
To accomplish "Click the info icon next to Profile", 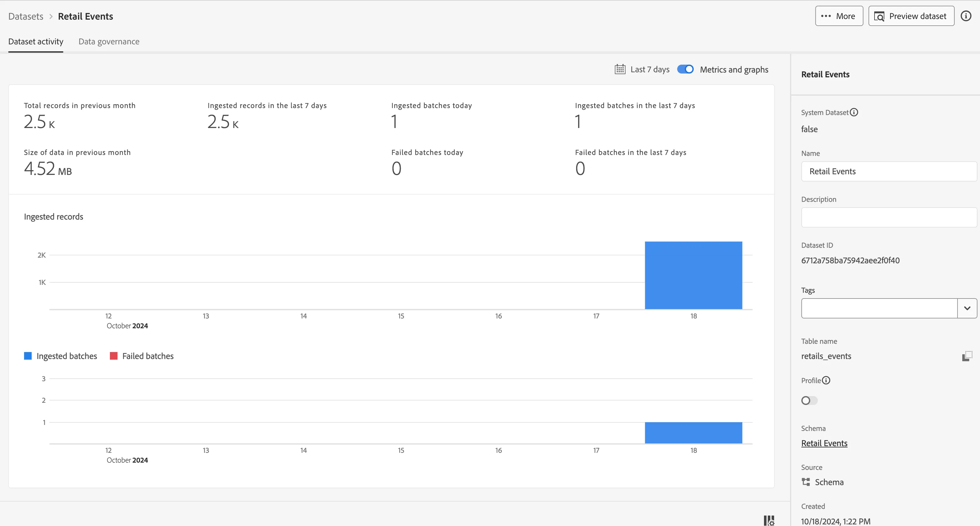I will pos(826,380).
